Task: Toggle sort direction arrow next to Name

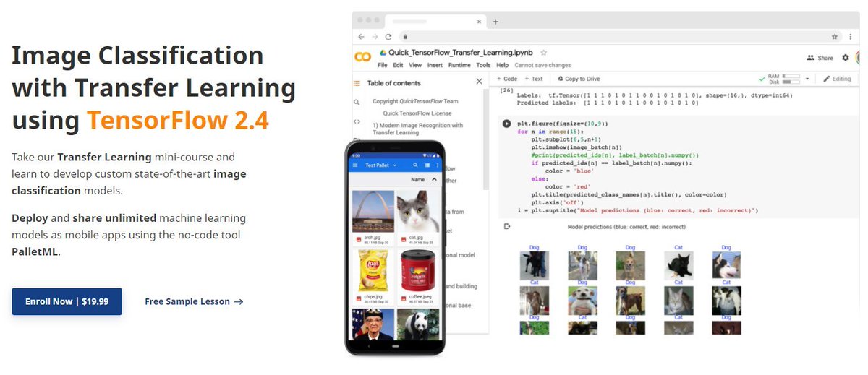Action: (x=434, y=179)
